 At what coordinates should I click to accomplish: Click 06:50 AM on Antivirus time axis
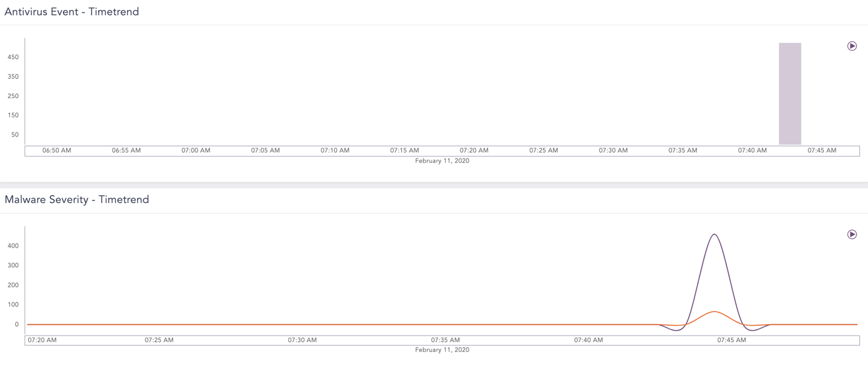pyautogui.click(x=57, y=151)
